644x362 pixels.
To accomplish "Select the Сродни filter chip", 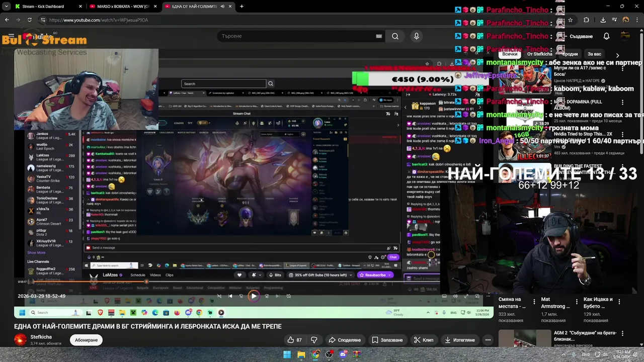I will point(570,54).
